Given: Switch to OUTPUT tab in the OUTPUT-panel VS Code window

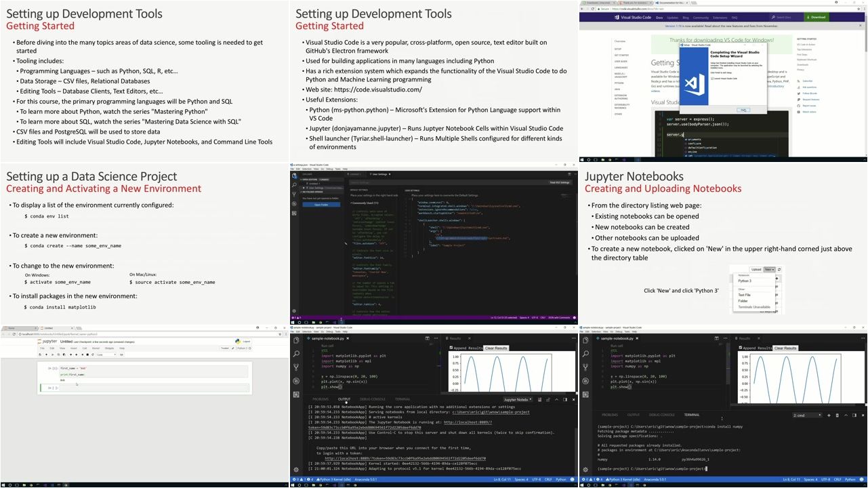Looking at the screenshot, I should 344,399.
